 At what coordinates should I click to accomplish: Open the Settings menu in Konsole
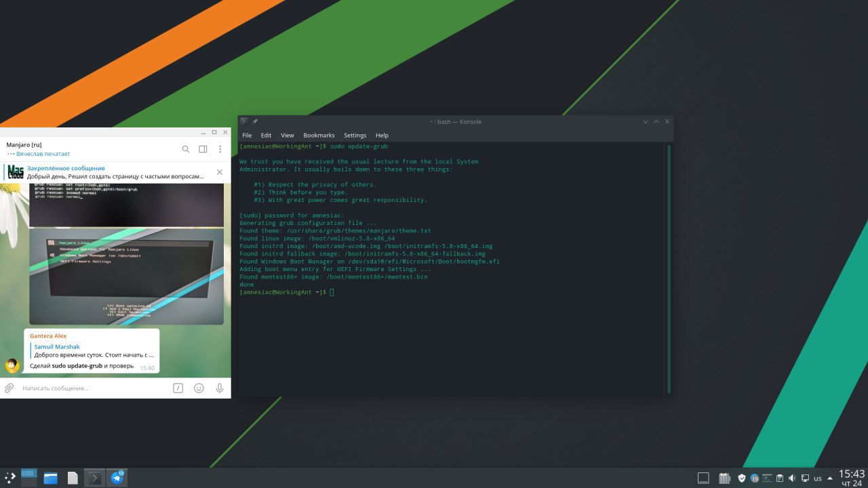[x=355, y=135]
